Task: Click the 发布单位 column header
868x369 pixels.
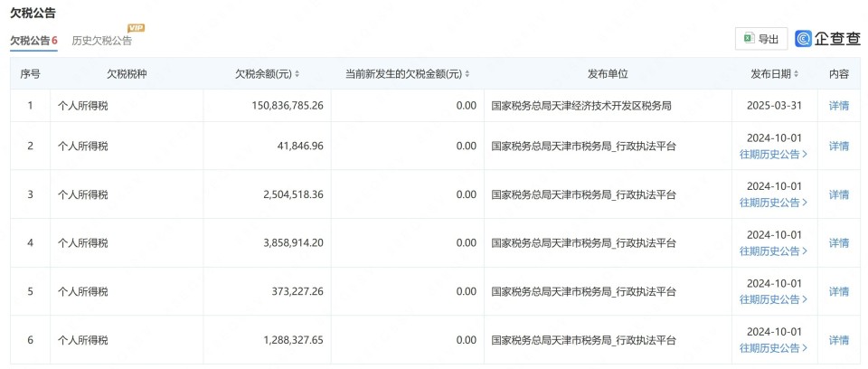Action: coord(608,74)
